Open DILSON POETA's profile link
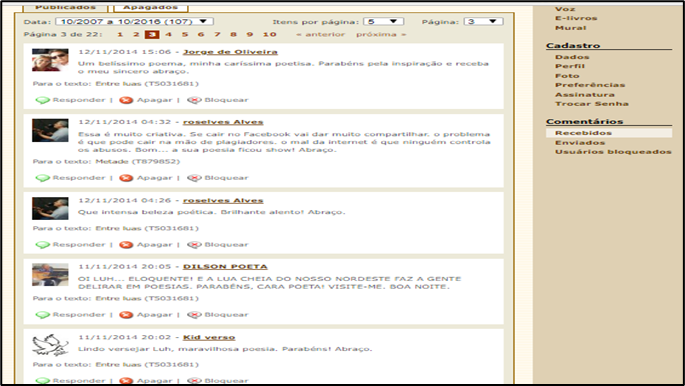The height and width of the screenshot is (386, 685). (x=225, y=267)
